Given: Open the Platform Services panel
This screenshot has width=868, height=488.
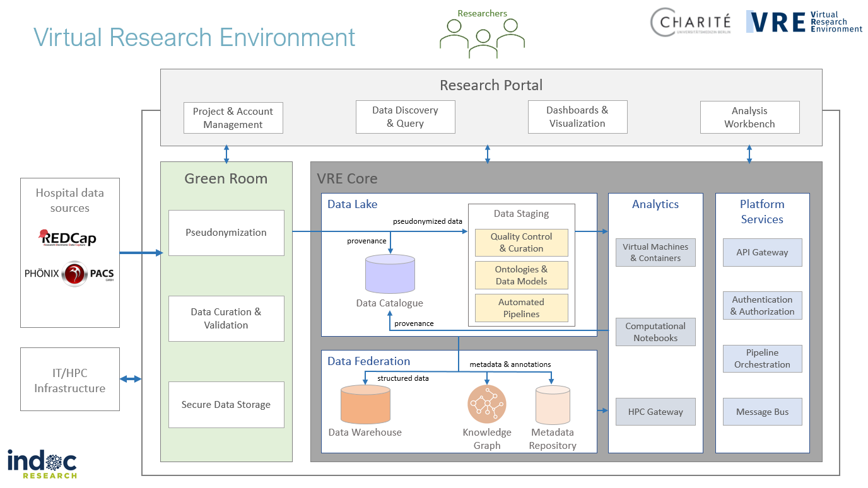Looking at the screenshot, I should [x=762, y=211].
